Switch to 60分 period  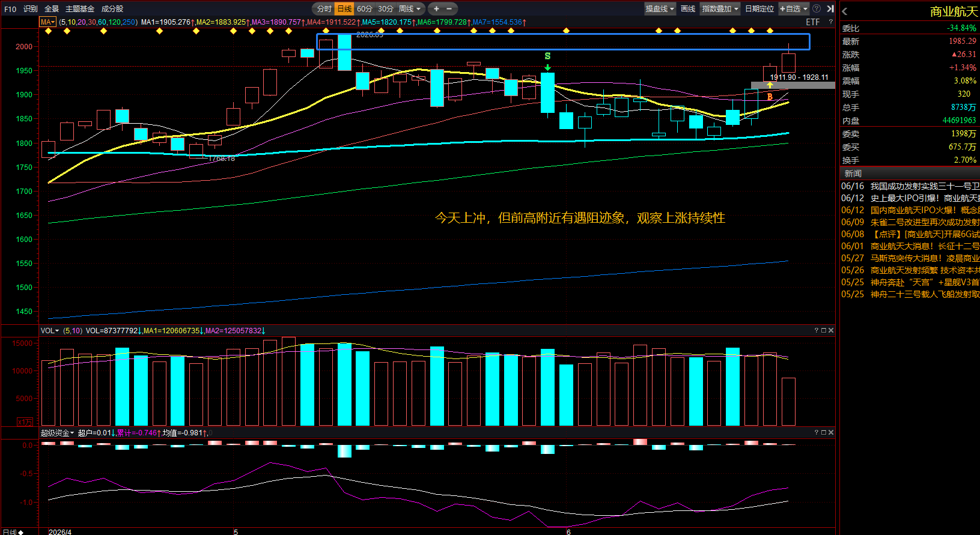365,9
